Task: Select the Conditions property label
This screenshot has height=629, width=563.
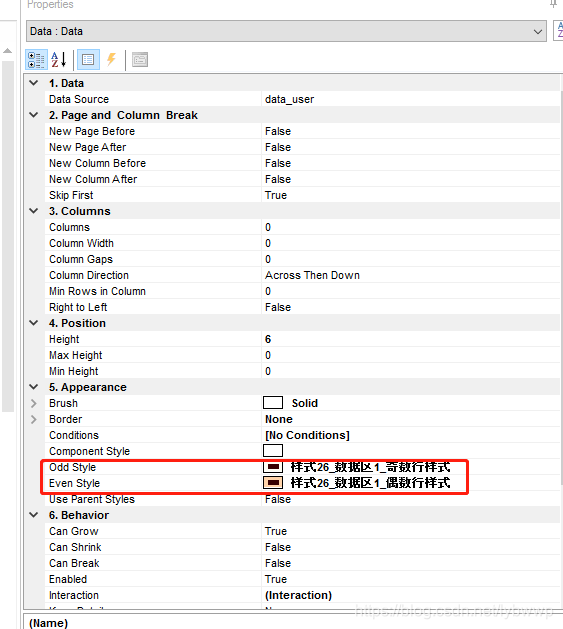Action: click(x=74, y=435)
